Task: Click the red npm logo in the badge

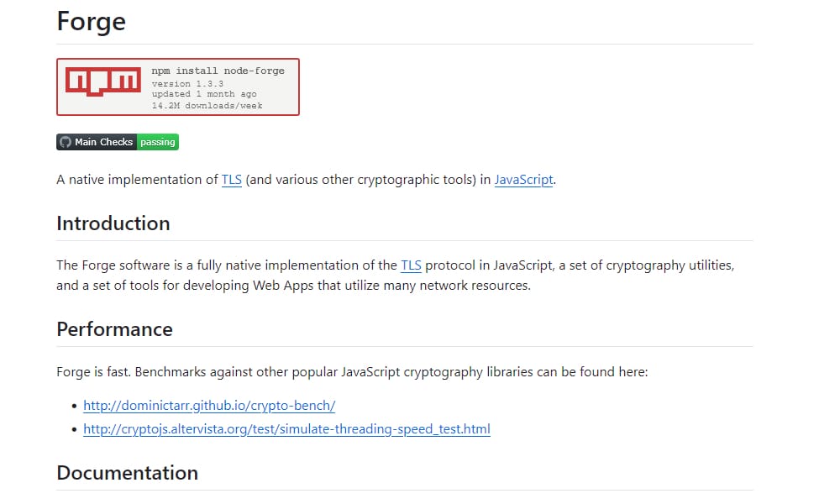Action: 103,81
